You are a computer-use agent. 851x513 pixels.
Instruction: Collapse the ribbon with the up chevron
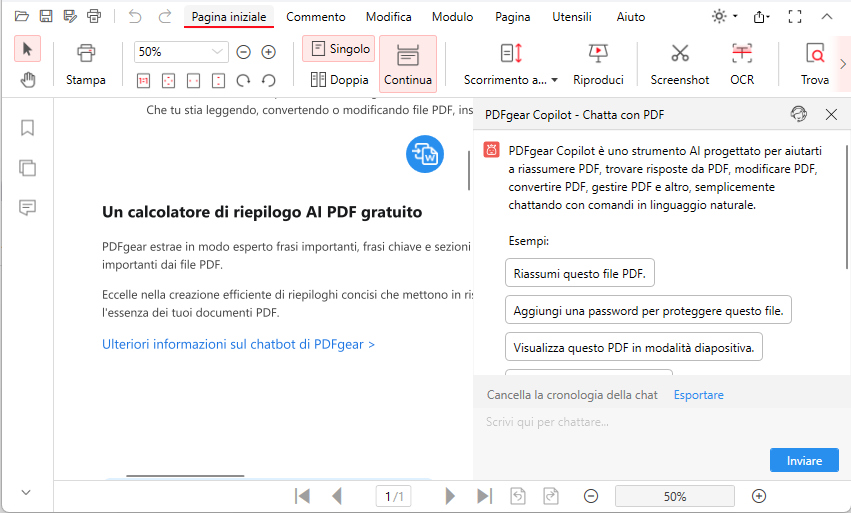(x=827, y=17)
